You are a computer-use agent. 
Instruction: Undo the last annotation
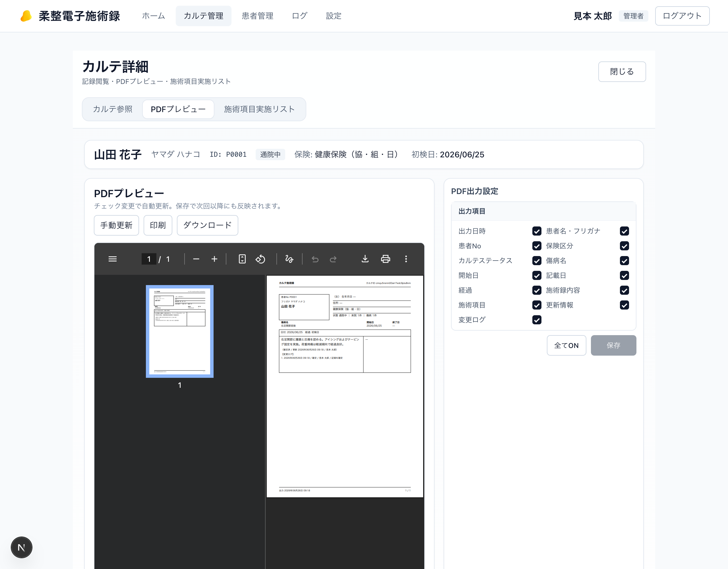(315, 259)
